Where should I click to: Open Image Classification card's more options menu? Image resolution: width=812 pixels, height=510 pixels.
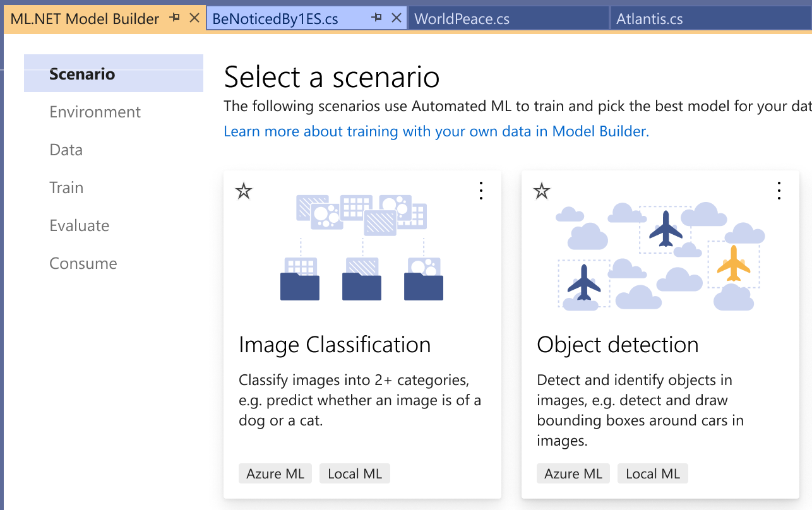point(481,191)
